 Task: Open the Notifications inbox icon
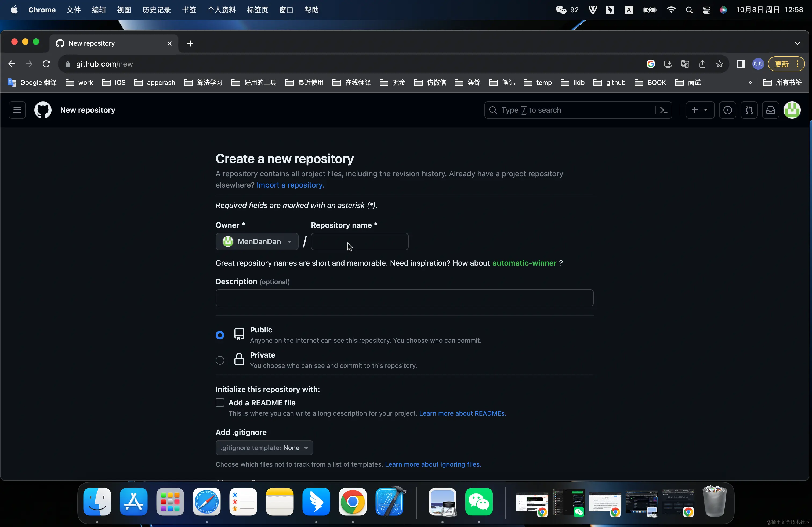[x=770, y=110]
